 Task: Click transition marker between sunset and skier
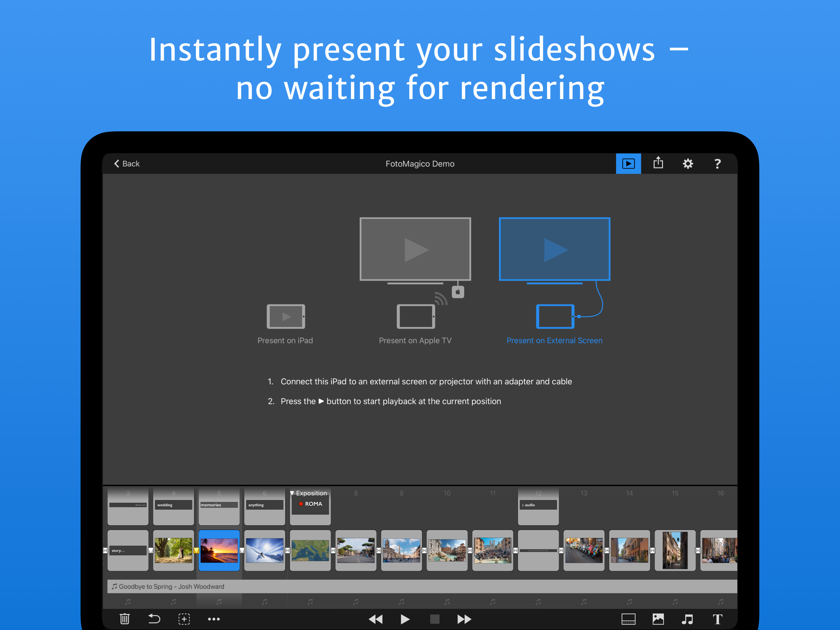(x=242, y=550)
